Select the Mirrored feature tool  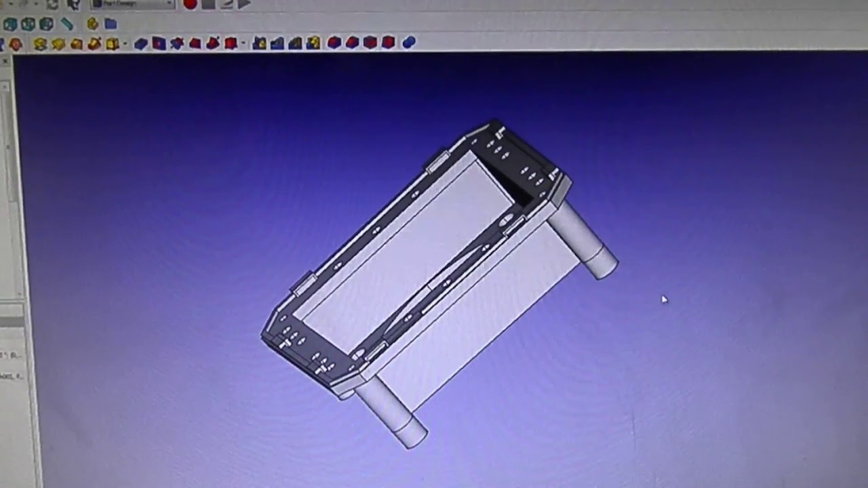click(259, 43)
